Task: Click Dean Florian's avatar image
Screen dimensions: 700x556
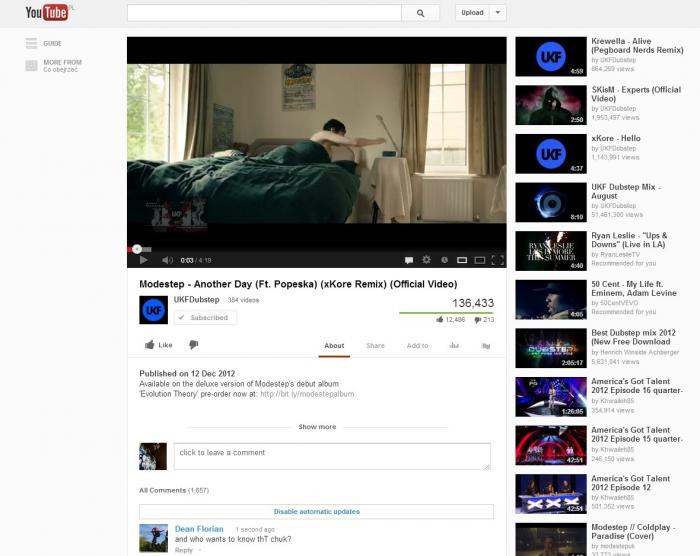Action: (x=154, y=538)
